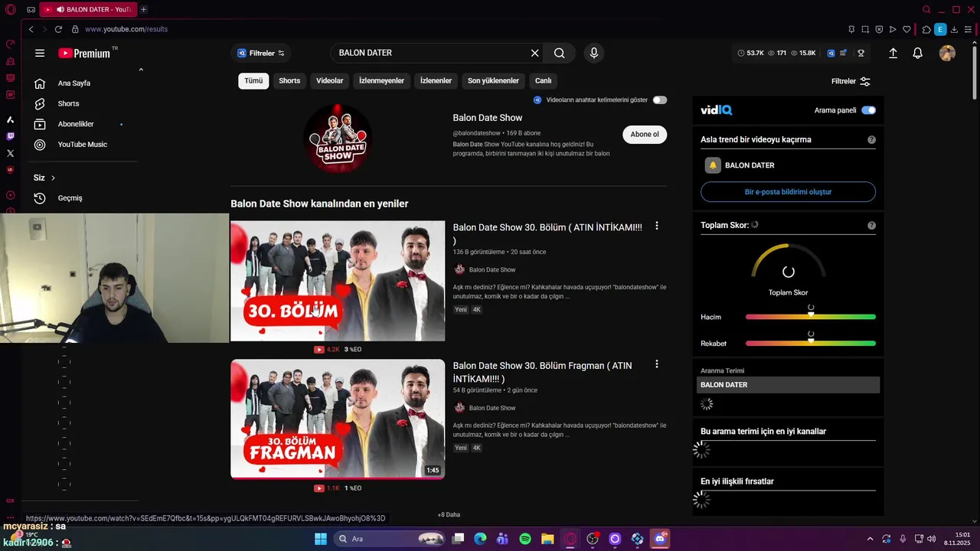
Task: Click the channel name under 30. Bölüm video
Action: coord(492,270)
